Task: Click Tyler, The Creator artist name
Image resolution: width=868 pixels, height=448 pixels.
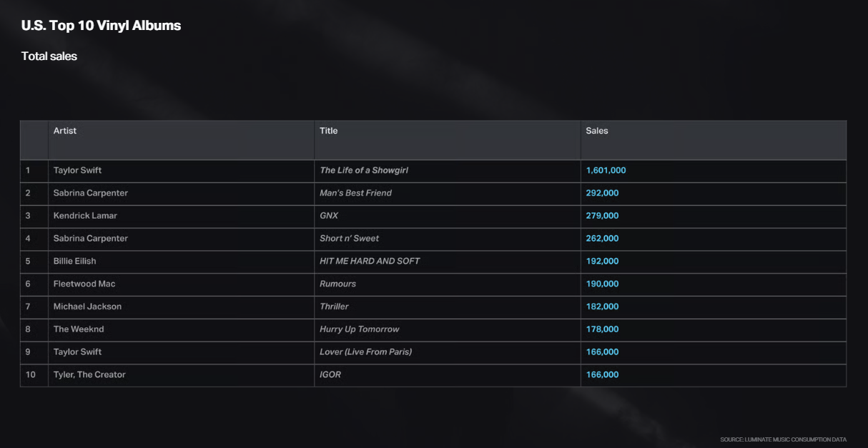Action: 89,375
